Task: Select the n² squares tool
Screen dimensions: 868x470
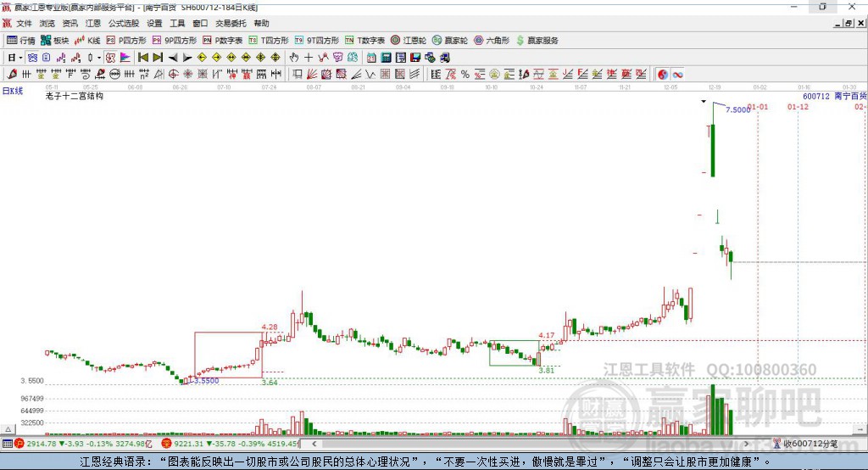Action: pos(144,75)
